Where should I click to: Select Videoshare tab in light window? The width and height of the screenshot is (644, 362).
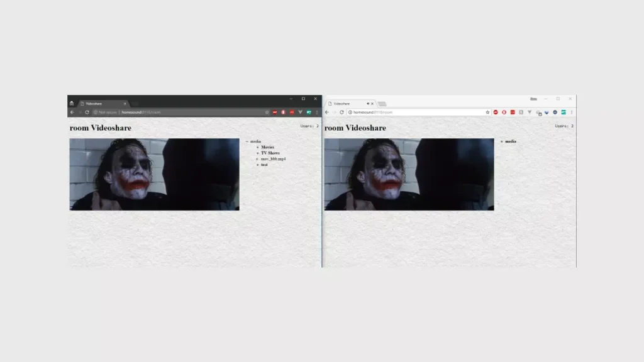[351, 104]
